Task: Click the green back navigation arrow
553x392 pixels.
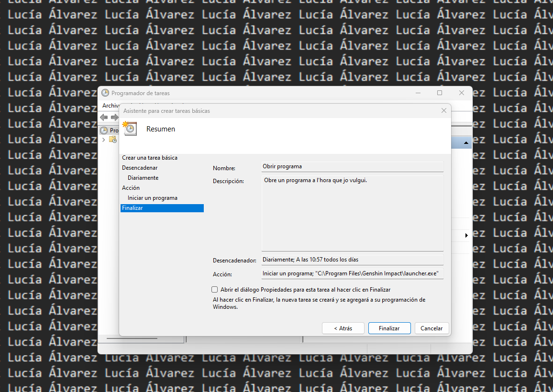Action: pyautogui.click(x=104, y=117)
